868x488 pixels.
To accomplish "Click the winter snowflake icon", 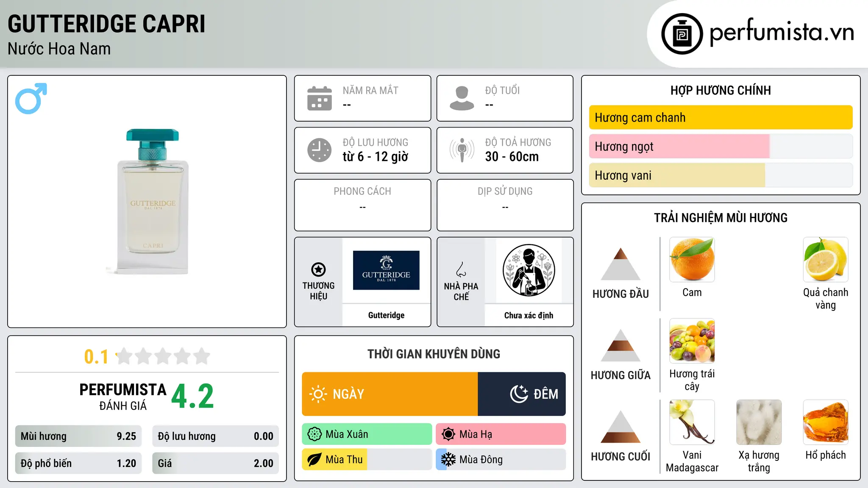I will coord(448,460).
